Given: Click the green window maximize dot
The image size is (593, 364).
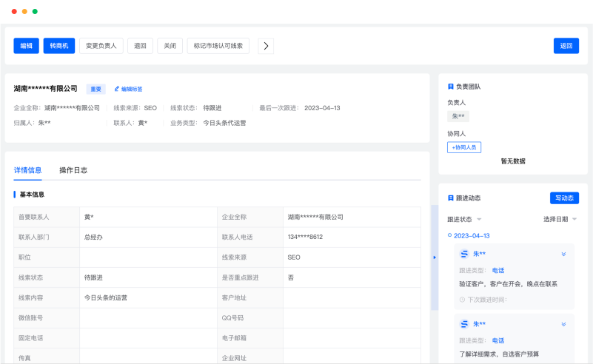Looking at the screenshot, I should (x=35, y=11).
